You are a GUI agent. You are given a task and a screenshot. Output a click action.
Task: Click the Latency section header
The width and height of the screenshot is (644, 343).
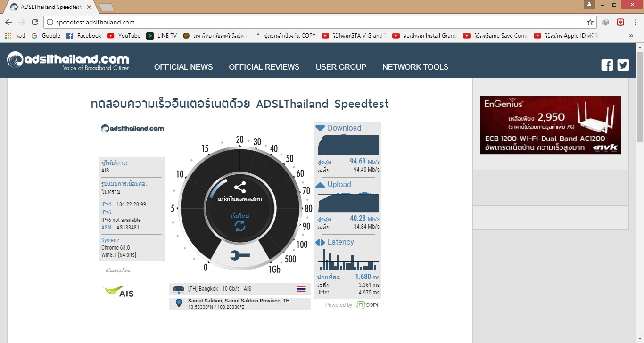[x=335, y=242]
